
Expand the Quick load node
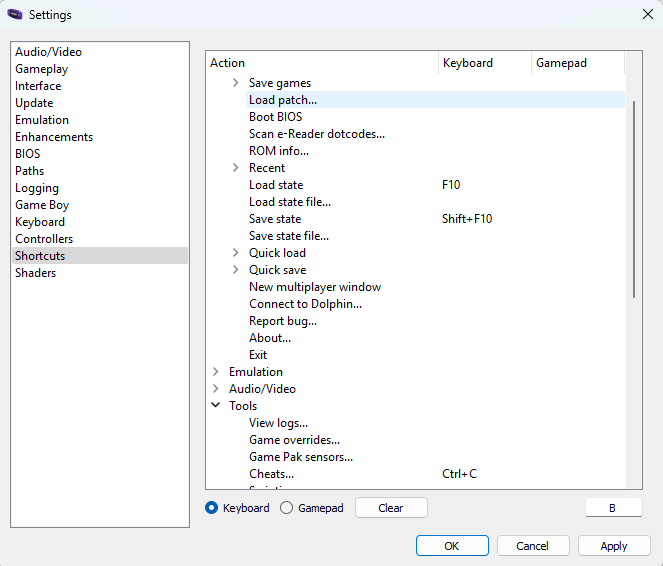pos(235,253)
